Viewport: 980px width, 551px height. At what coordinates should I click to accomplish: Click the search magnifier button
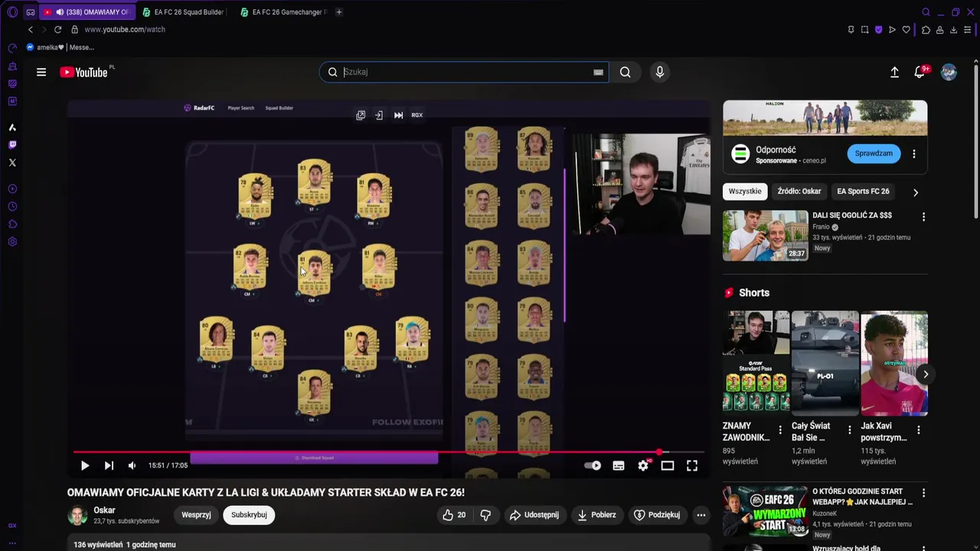(626, 72)
